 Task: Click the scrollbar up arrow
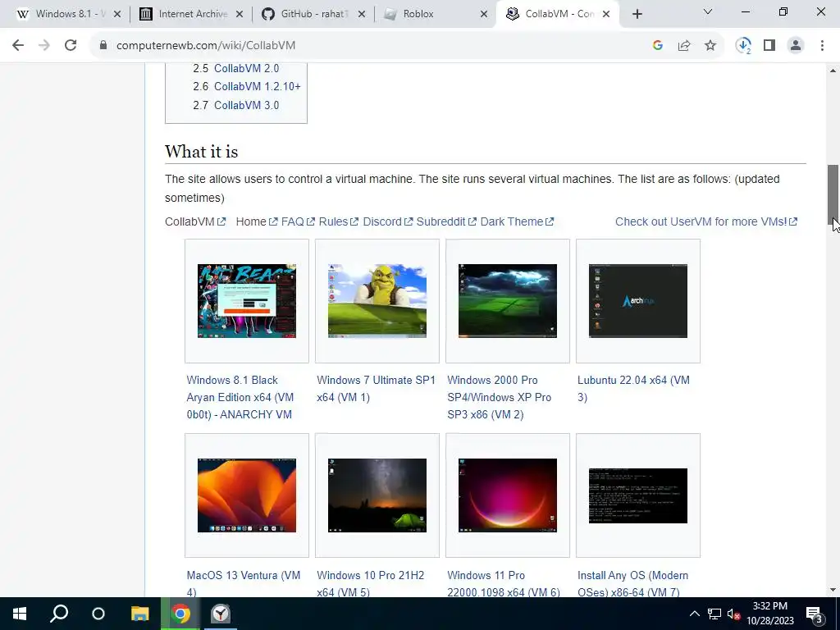tap(833, 71)
